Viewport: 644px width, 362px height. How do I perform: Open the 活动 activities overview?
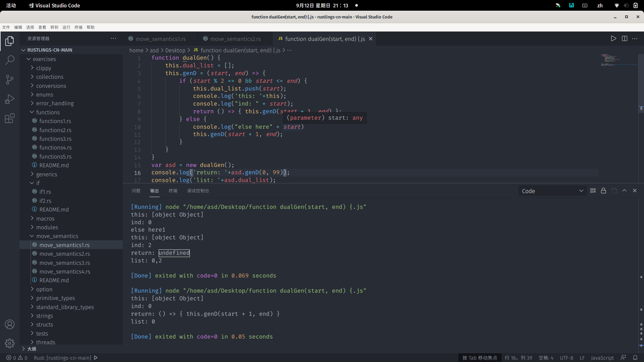coord(11,5)
